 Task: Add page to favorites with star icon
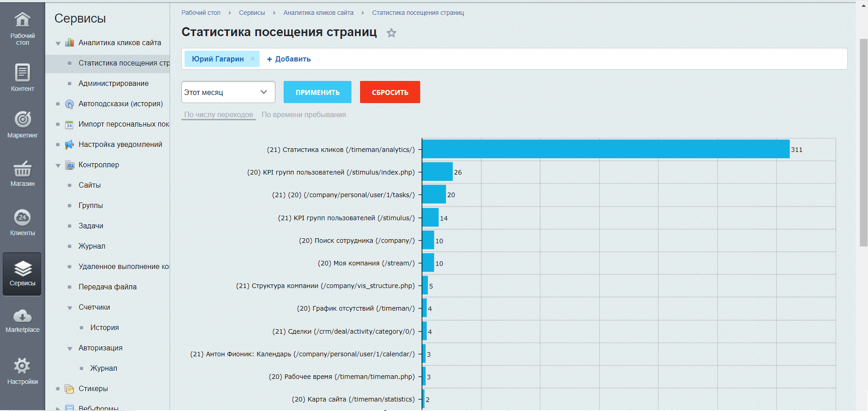pos(391,33)
